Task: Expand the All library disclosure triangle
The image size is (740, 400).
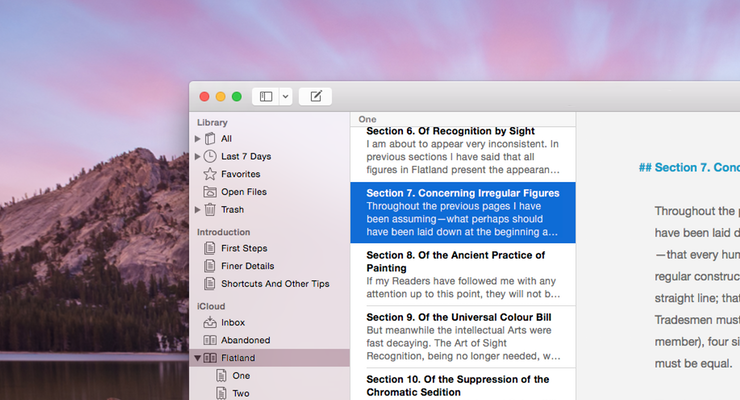Action: pyautogui.click(x=197, y=139)
